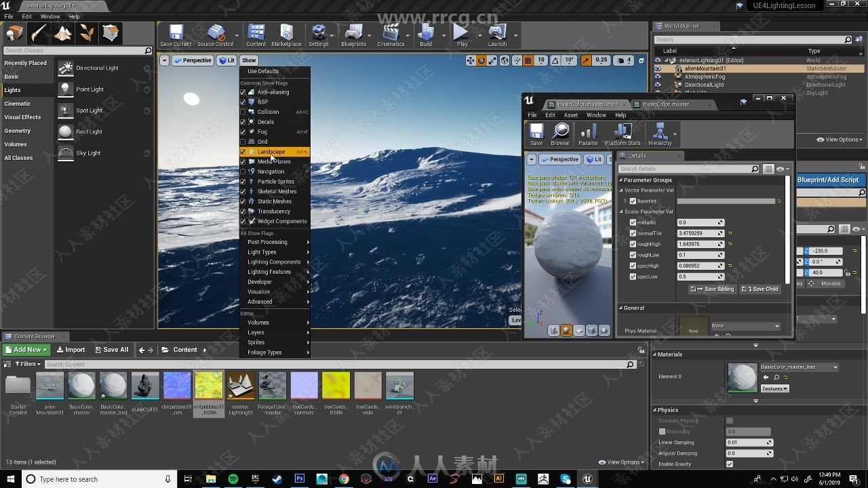Open the Window menu in main editor
The height and width of the screenshot is (488, 868).
click(50, 16)
